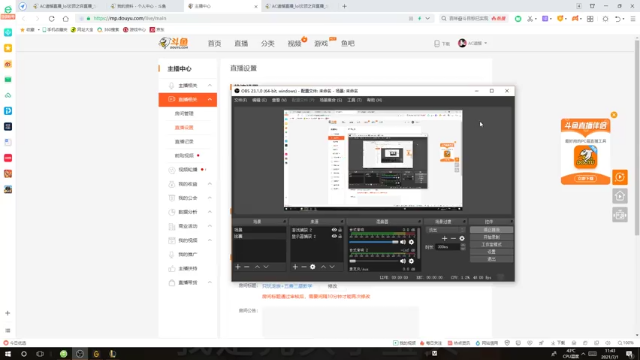This screenshot has width=640, height=360.
Task: Remove the selected source with the minus icon
Action: 304,267
